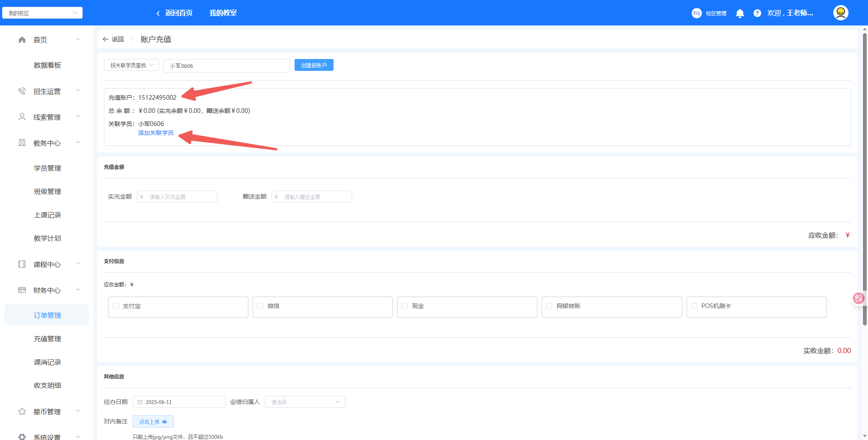868x440 pixels.
Task: Check the 支付宝 payment option
Action: (116, 306)
